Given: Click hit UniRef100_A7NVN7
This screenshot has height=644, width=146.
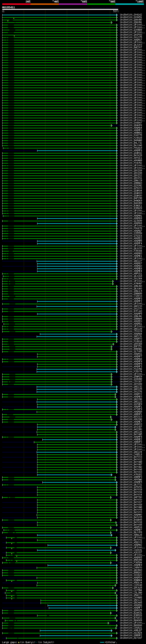Looking at the screenshot, I should tap(131, 284).
